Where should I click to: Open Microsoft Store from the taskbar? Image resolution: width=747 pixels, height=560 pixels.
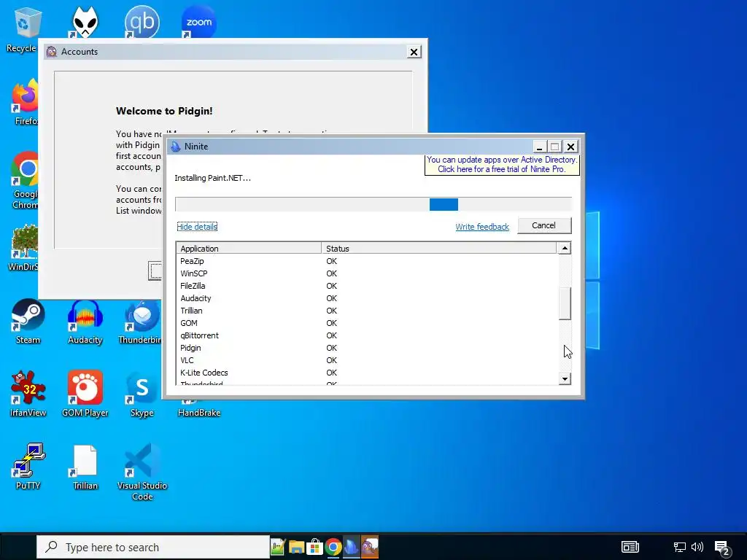314,547
